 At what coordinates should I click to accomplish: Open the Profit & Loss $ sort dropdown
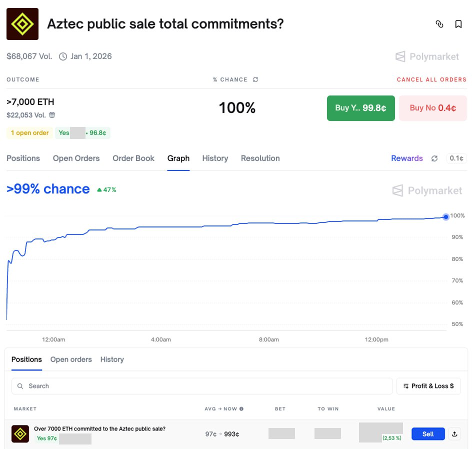click(428, 386)
